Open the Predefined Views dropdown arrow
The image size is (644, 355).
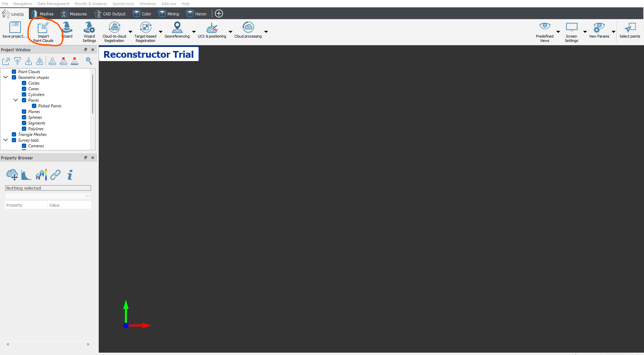[558, 32]
